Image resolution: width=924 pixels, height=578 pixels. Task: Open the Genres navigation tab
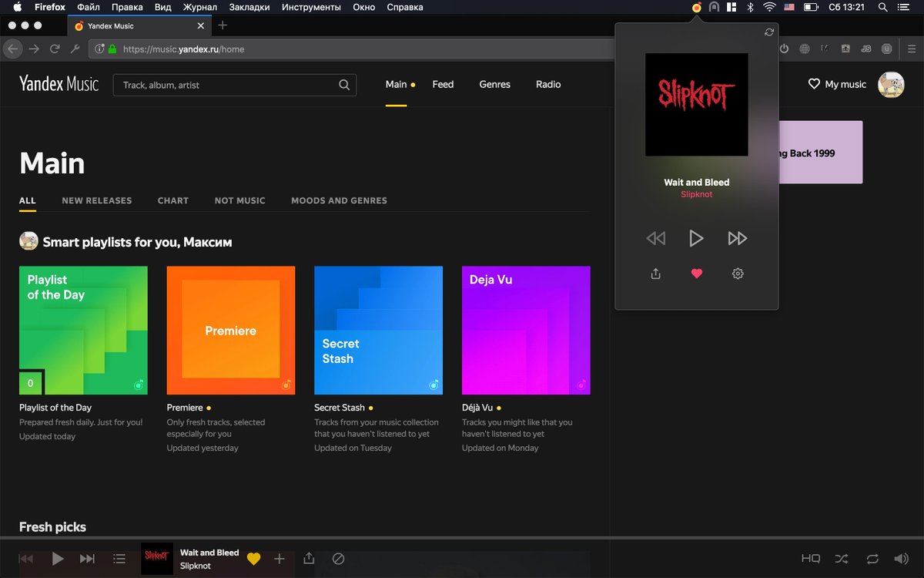[494, 84]
